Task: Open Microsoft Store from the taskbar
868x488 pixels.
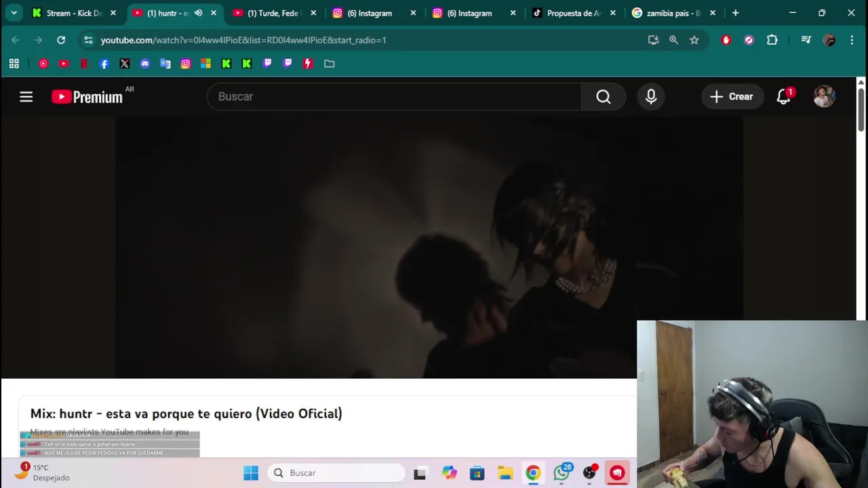Action: pos(477,473)
